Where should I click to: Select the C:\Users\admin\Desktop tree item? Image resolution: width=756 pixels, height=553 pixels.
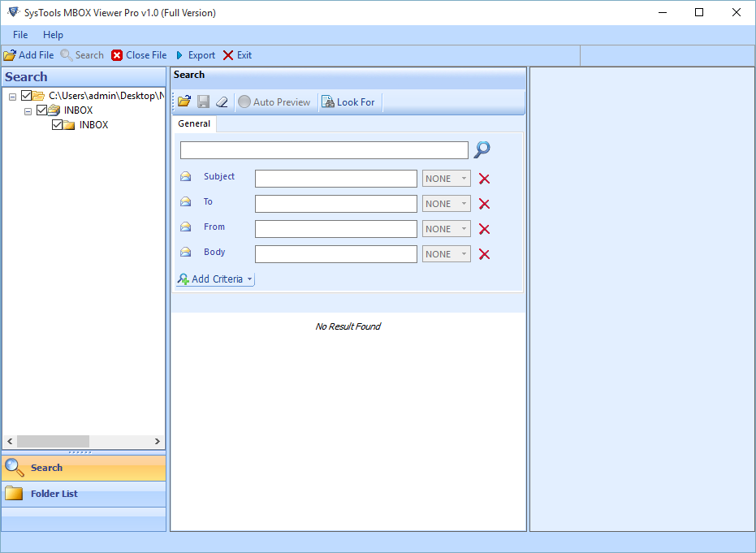[106, 96]
